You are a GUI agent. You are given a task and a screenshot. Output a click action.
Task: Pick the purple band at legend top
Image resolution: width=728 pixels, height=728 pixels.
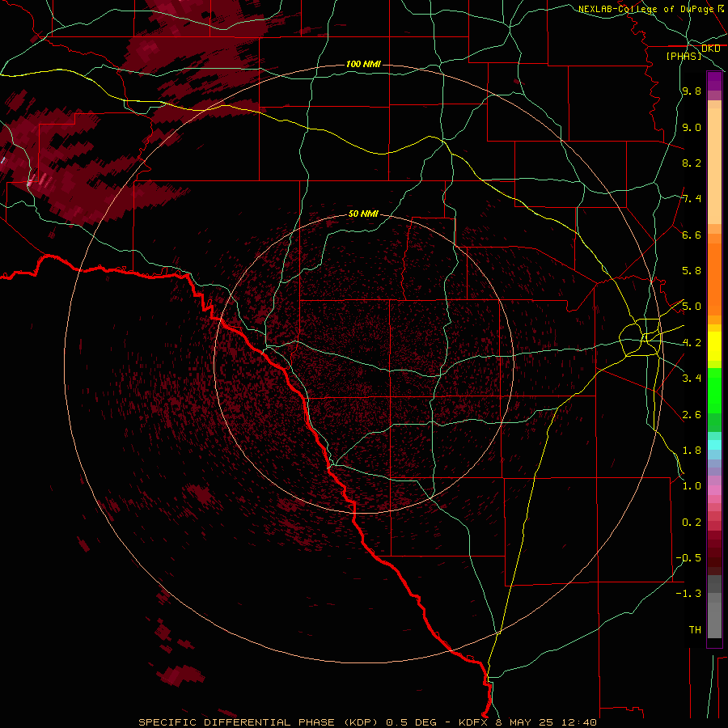(714, 81)
